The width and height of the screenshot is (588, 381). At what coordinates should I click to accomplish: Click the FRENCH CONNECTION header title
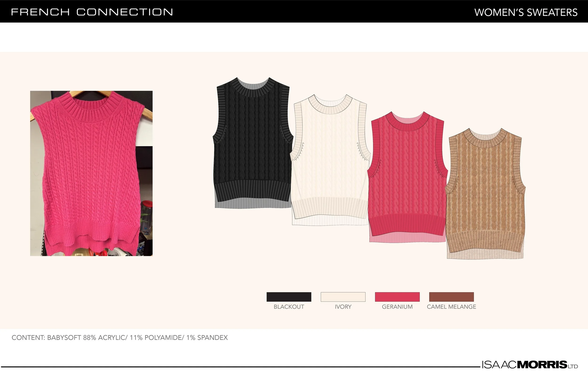click(x=92, y=12)
